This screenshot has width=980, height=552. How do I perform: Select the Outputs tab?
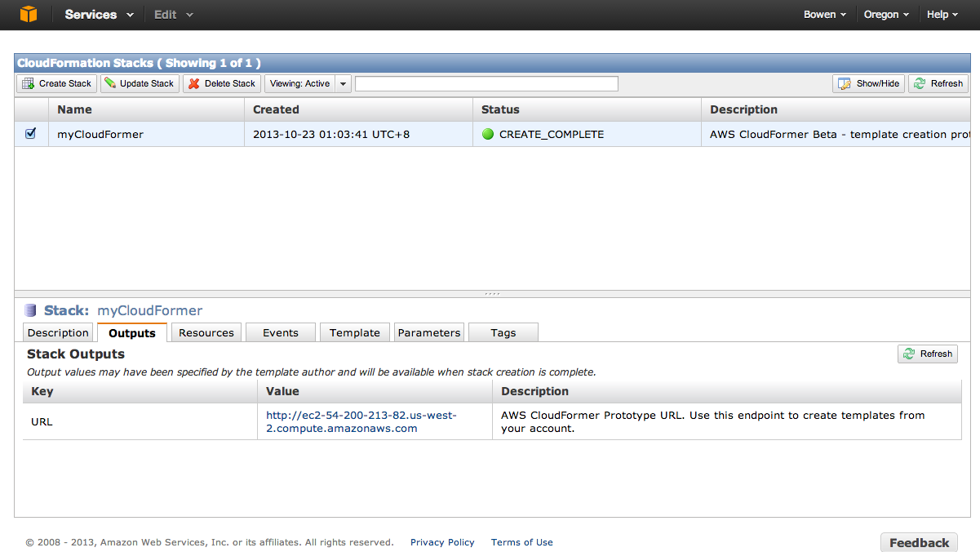pos(132,332)
